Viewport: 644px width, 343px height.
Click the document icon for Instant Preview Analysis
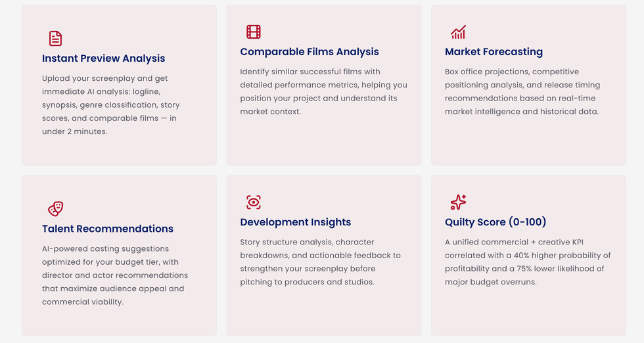[x=56, y=38]
